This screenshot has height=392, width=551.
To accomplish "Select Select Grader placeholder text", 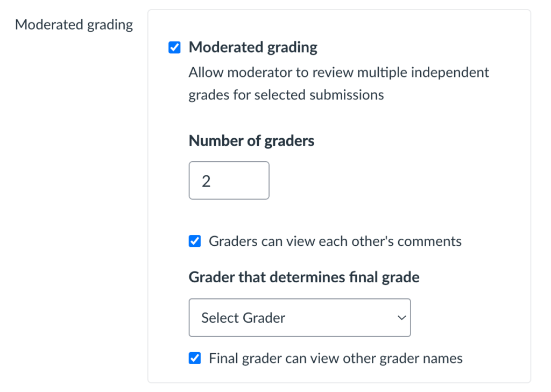I will (x=242, y=318).
